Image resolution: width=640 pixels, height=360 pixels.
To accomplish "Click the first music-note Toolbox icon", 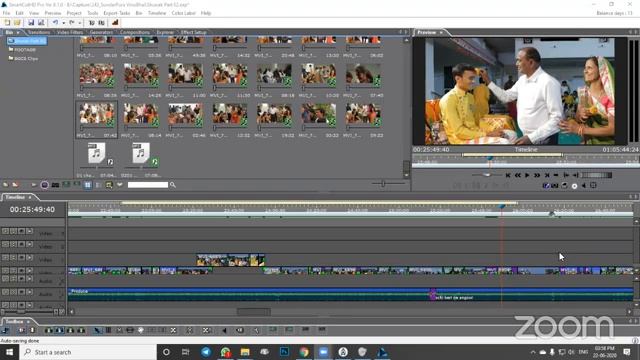I will coord(5,330).
